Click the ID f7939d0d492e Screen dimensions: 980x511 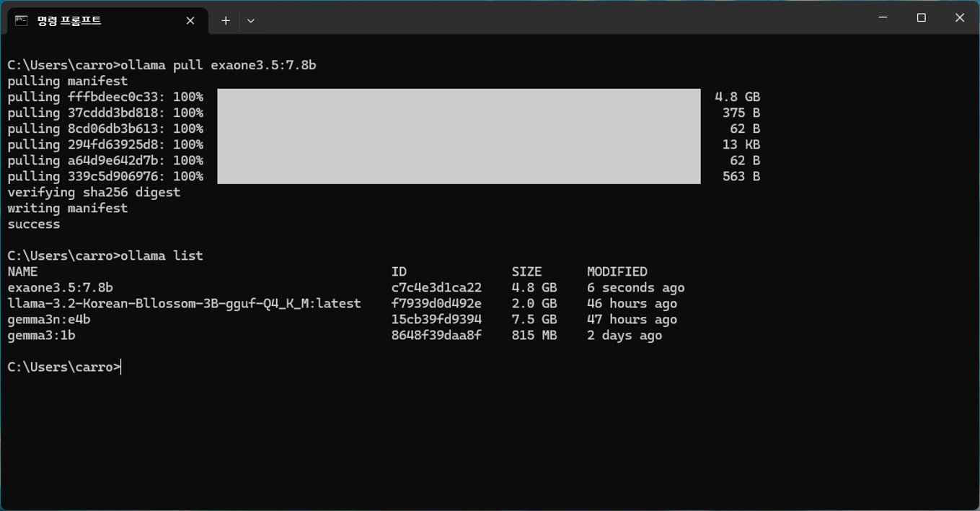(436, 303)
